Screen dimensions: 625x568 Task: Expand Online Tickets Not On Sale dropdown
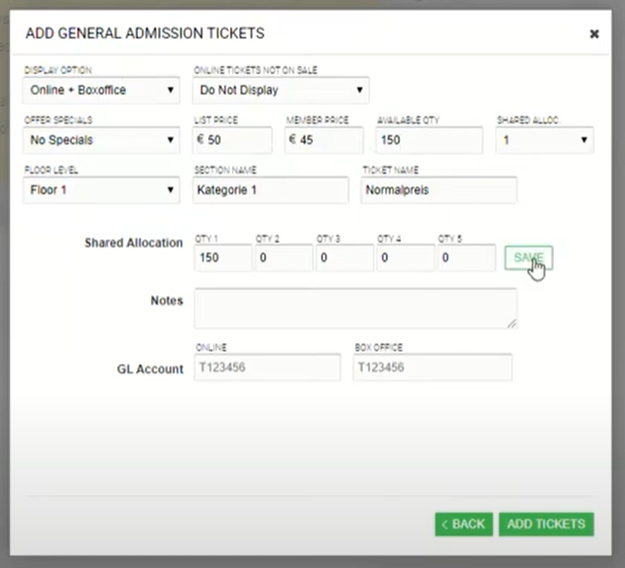tap(280, 91)
